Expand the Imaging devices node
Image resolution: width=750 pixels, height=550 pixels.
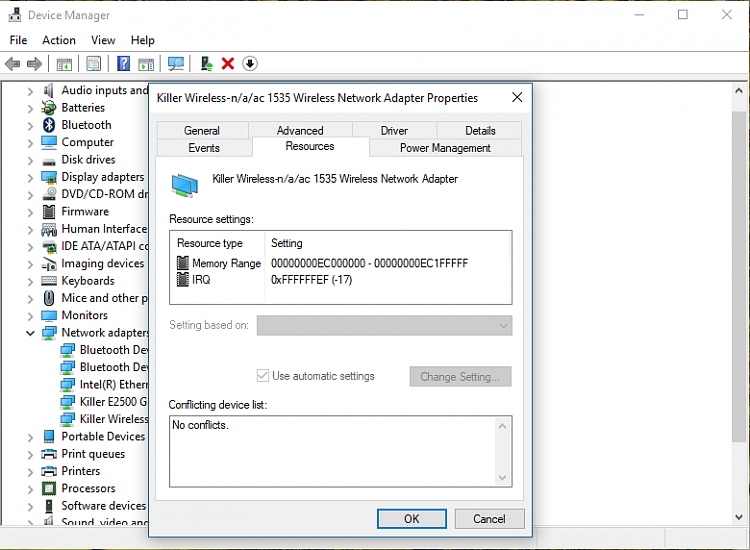[x=30, y=264]
